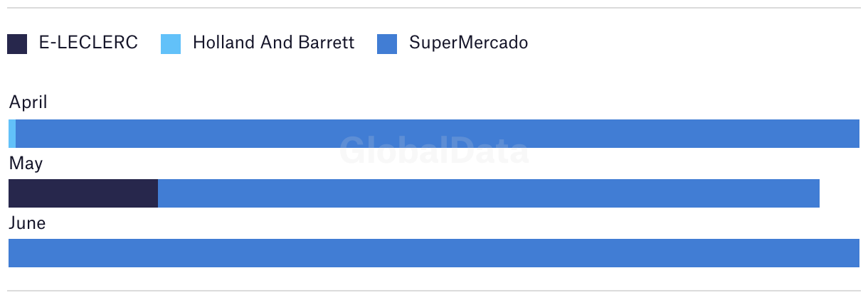Click the GlobalData watermark

(434, 151)
